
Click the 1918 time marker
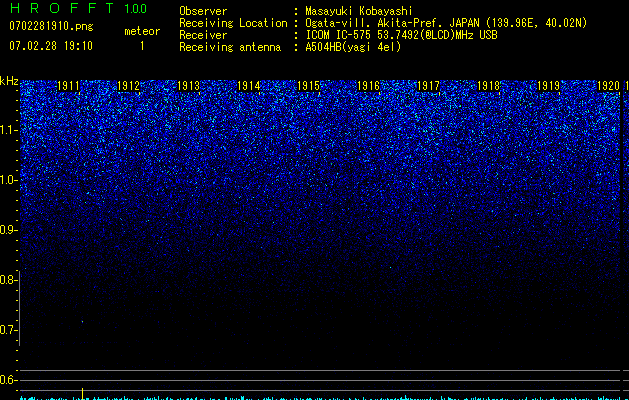point(489,86)
